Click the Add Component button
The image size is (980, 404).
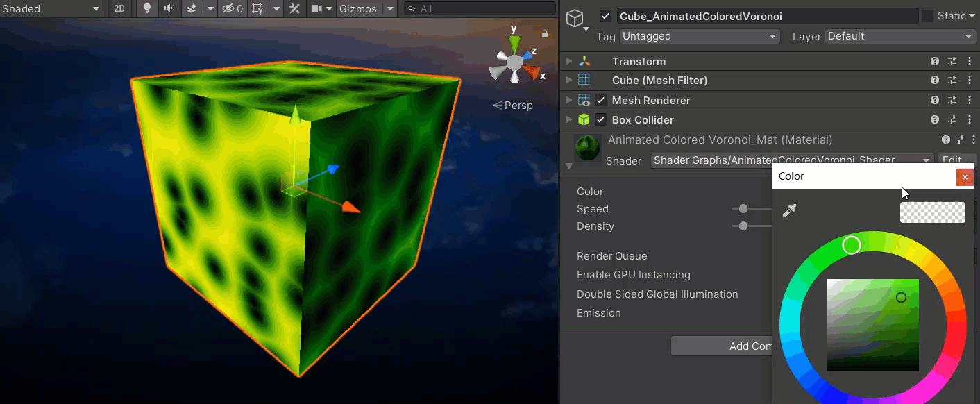[x=722, y=346]
